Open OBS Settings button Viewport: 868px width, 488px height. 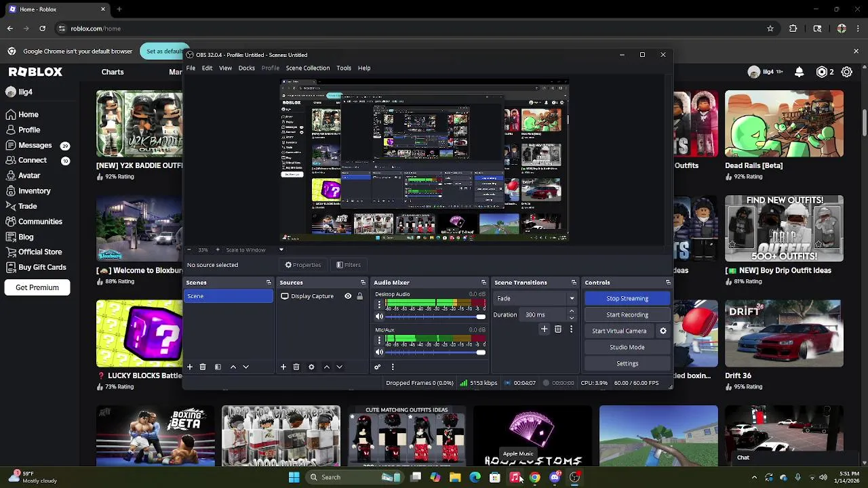click(x=627, y=363)
